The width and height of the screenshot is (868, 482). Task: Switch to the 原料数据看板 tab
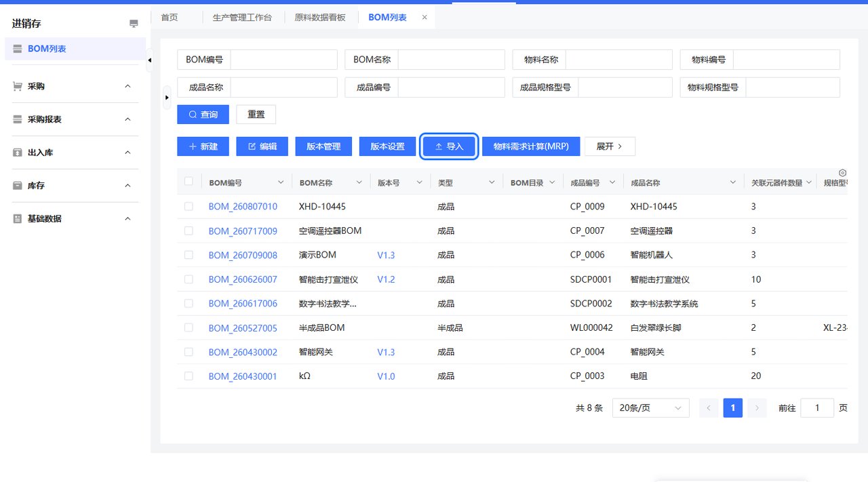(x=321, y=18)
